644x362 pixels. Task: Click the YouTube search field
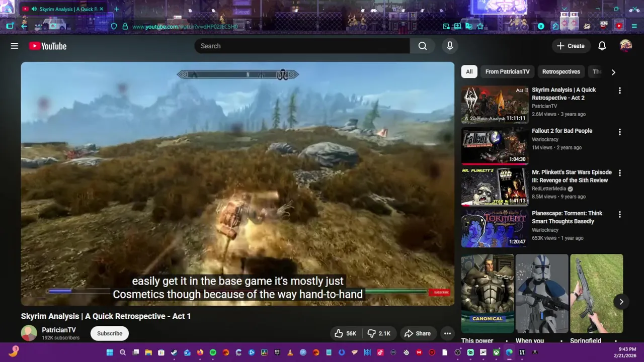tap(302, 46)
